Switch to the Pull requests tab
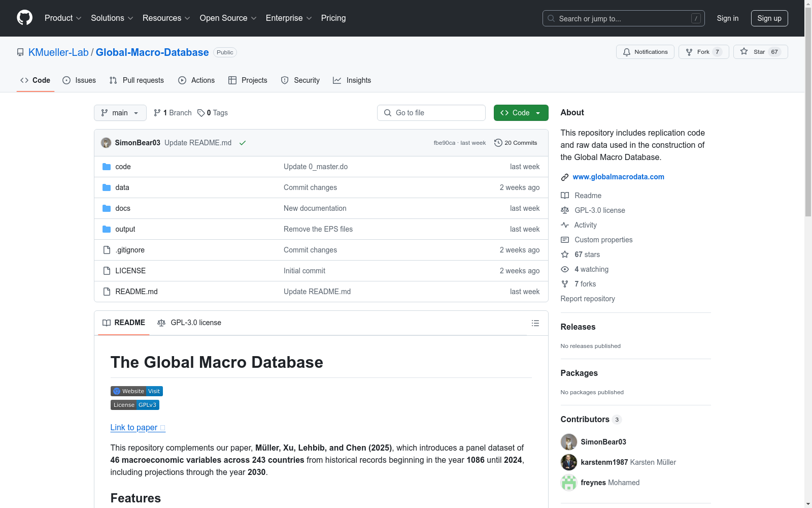 (x=137, y=80)
